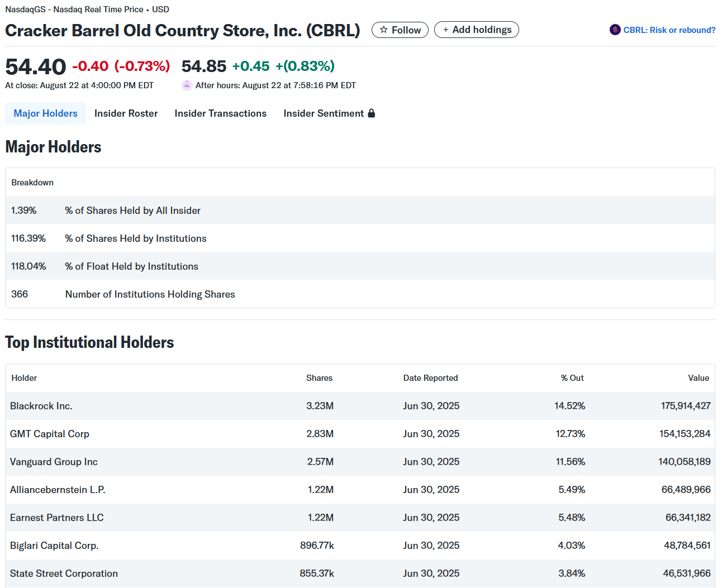Click the % Out column header
This screenshot has height=588, width=727.
(x=572, y=378)
